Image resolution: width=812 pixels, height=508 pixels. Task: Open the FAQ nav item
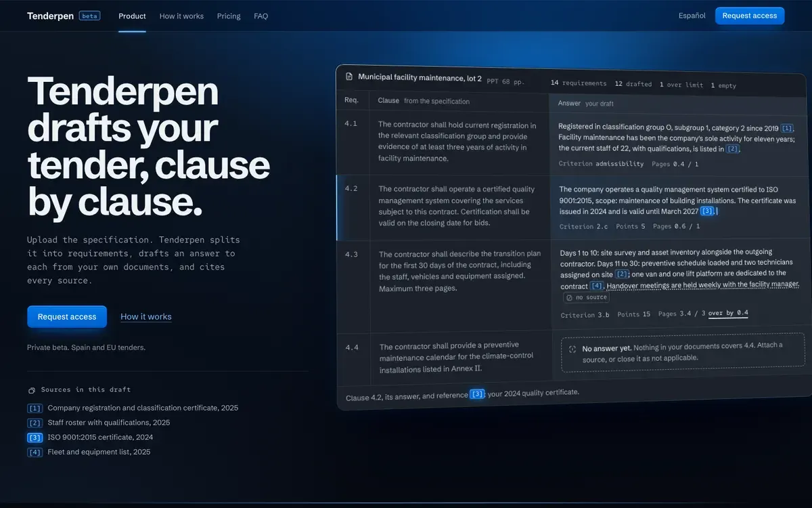261,16
